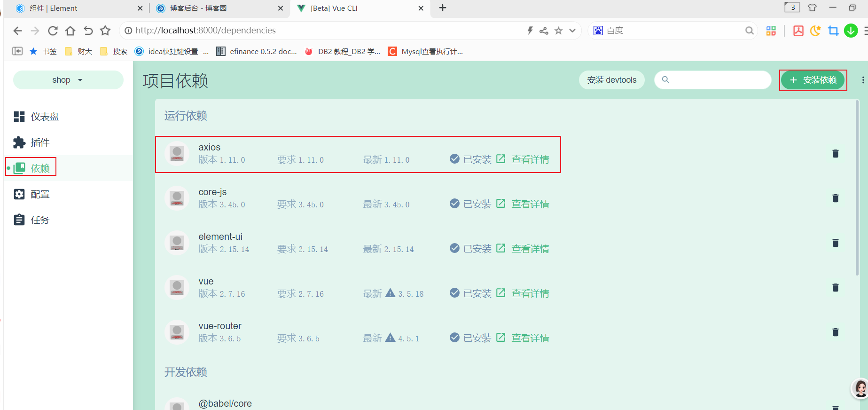The height and width of the screenshot is (410, 868).
Task: Click the crop screenshot extension icon
Action: (833, 31)
